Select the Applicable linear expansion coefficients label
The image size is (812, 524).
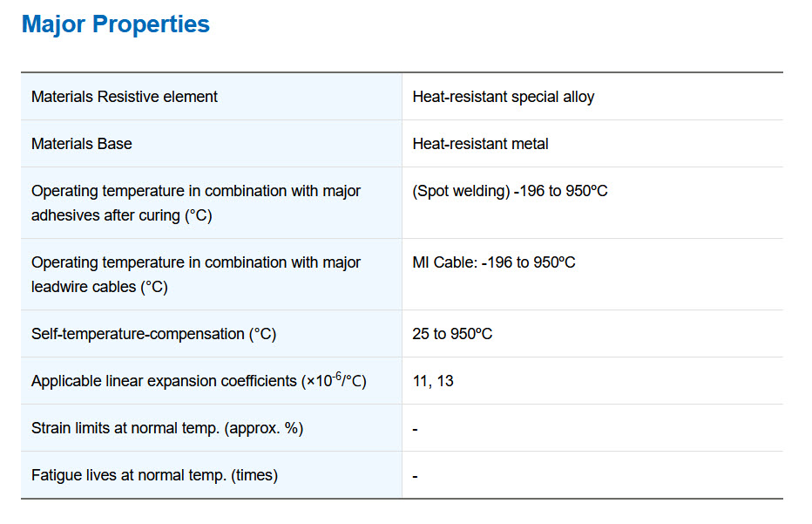pos(199,380)
